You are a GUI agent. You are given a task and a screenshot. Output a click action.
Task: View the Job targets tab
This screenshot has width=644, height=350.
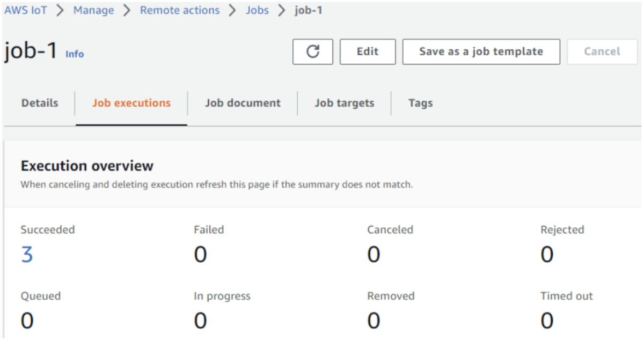point(344,103)
